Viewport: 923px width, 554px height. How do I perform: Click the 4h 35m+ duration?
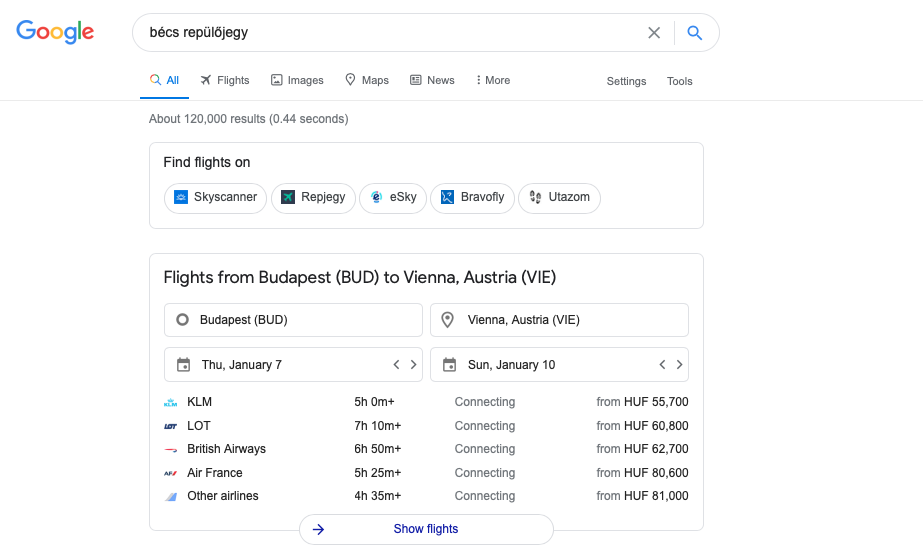[x=377, y=496]
